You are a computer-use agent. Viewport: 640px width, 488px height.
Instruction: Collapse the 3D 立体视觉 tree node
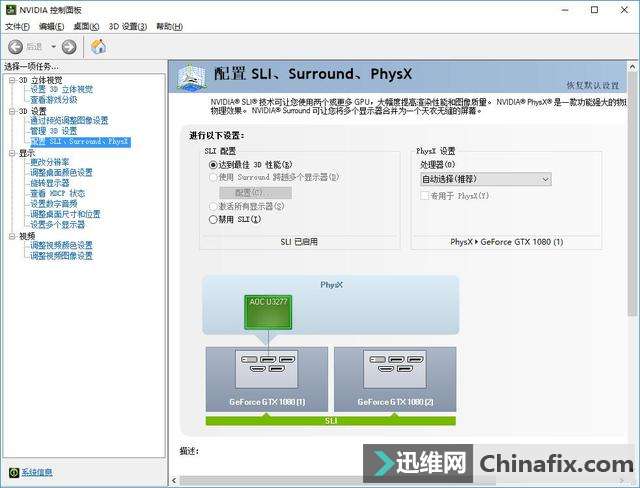(12, 80)
